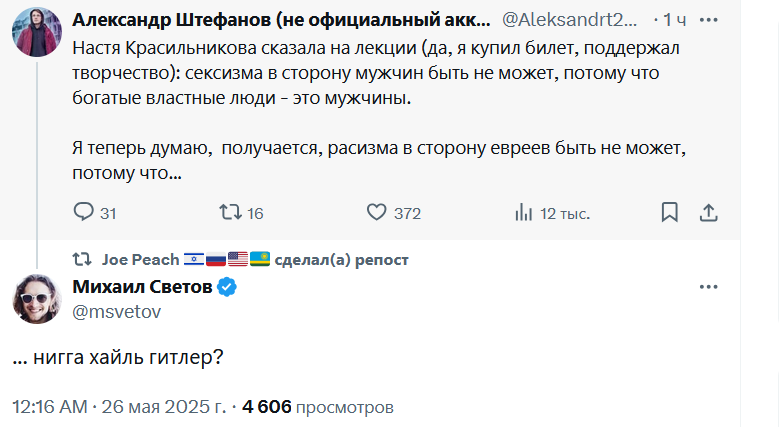
Task: Click the blue verified badge next to Михаил Светов
Action: [x=228, y=288]
